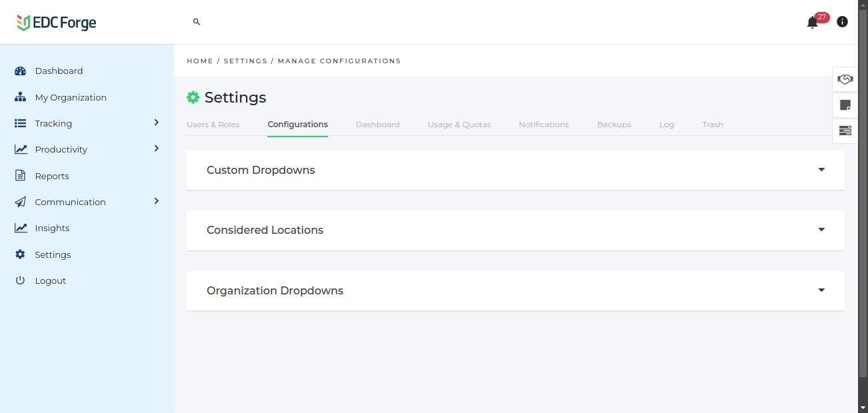Click the server stack icon
Image resolution: width=868 pixels, height=413 pixels.
click(x=845, y=131)
